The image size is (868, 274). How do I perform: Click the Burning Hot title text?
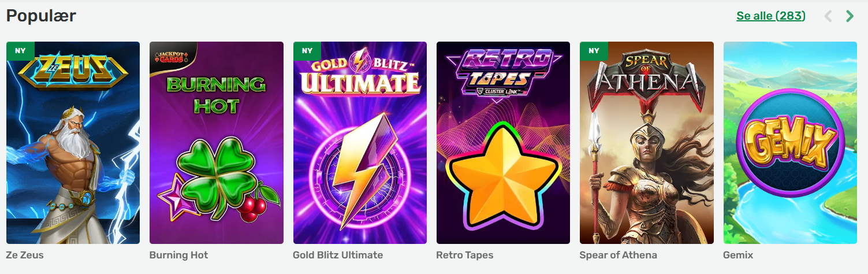(x=178, y=255)
